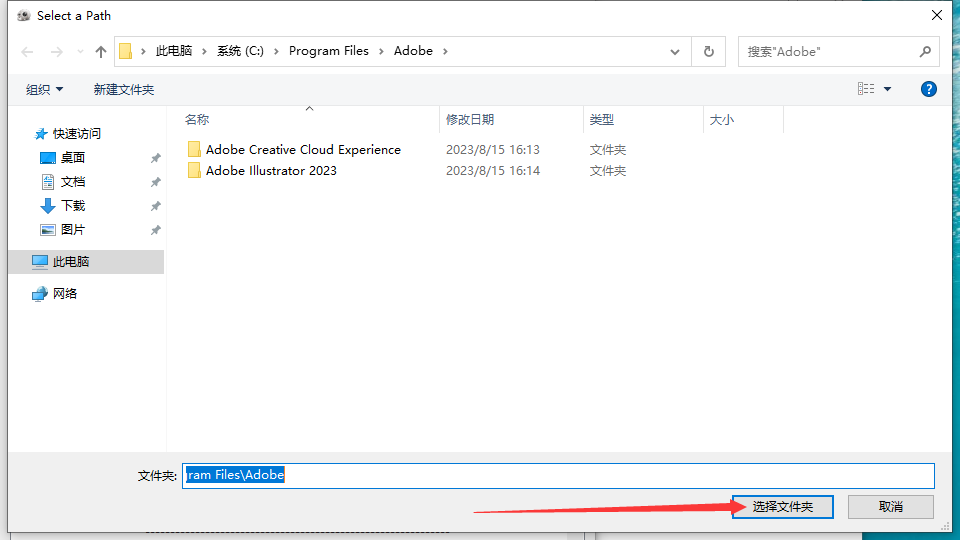Click 2023/8/15 16:13 date cell

[x=493, y=150]
